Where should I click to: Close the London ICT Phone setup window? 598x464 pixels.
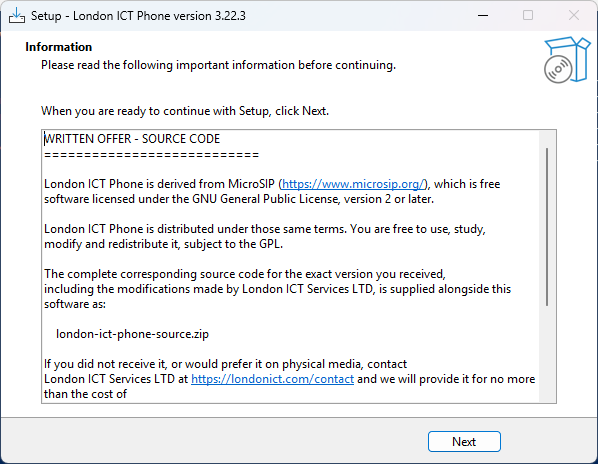click(x=574, y=16)
